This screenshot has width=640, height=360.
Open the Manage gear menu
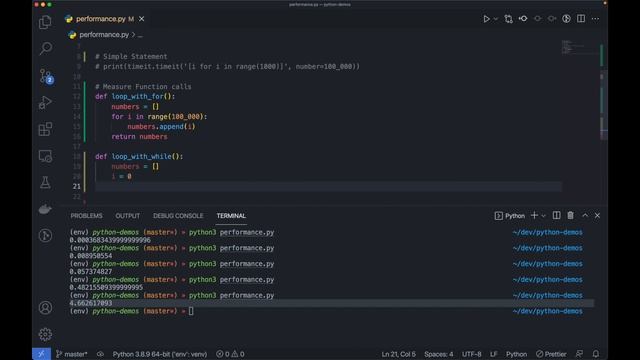(45, 334)
